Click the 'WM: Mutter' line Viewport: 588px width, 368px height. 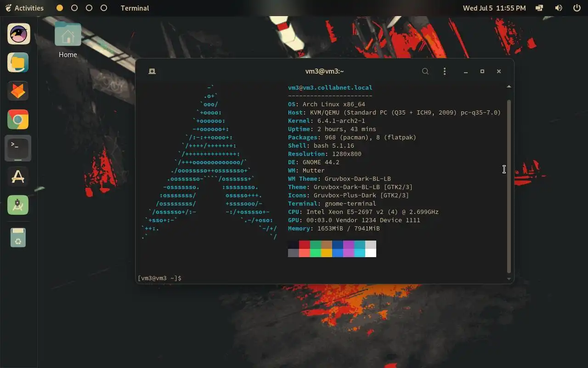click(x=306, y=170)
